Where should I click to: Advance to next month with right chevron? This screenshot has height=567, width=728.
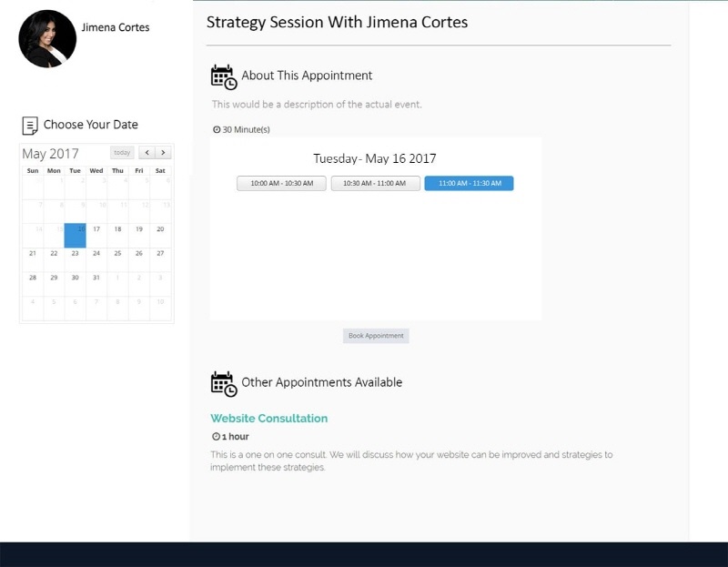(x=163, y=152)
